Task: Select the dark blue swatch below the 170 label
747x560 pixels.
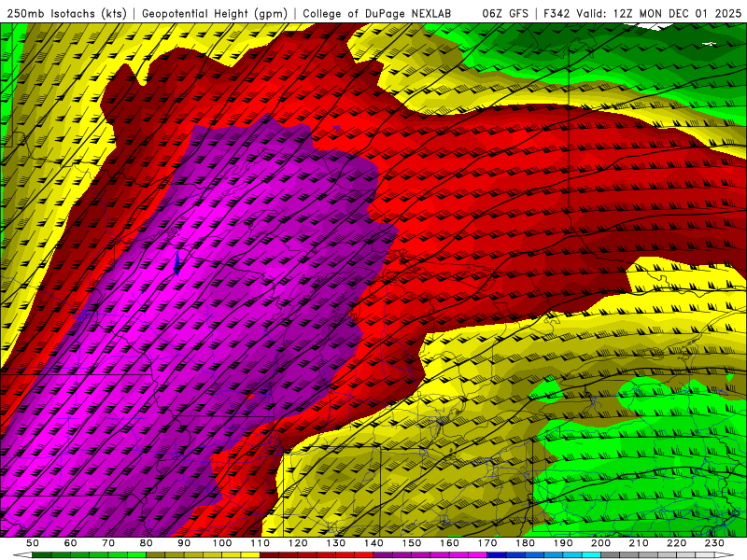Action: coord(497,555)
